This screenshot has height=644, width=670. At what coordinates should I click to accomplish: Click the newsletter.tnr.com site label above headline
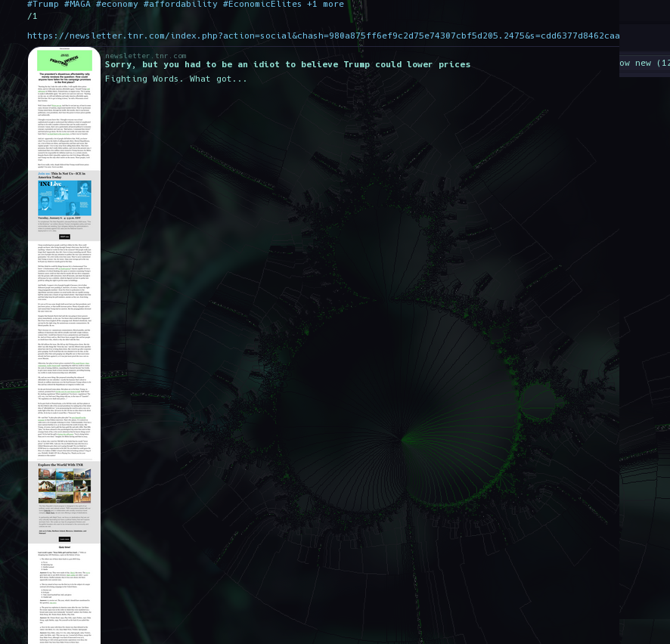point(144,55)
